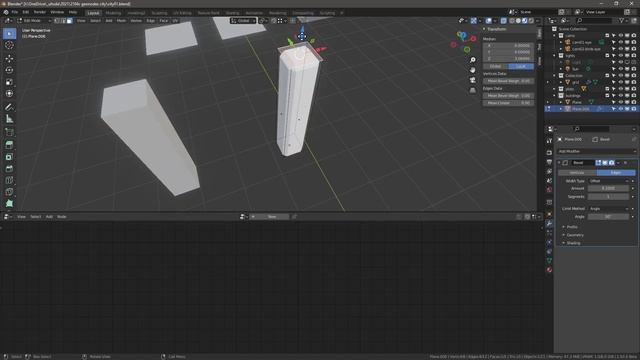Open the Window menu
The image size is (640, 360).
tap(57, 12)
